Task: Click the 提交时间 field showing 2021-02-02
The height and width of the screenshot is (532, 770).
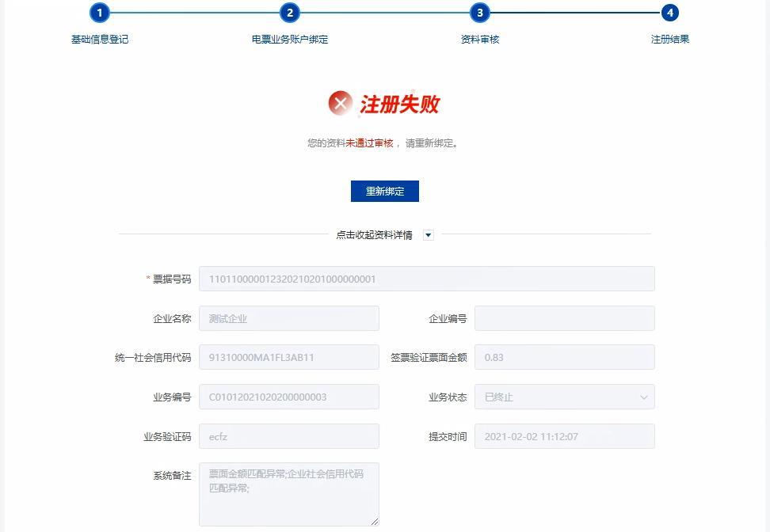Action: pyautogui.click(x=564, y=436)
